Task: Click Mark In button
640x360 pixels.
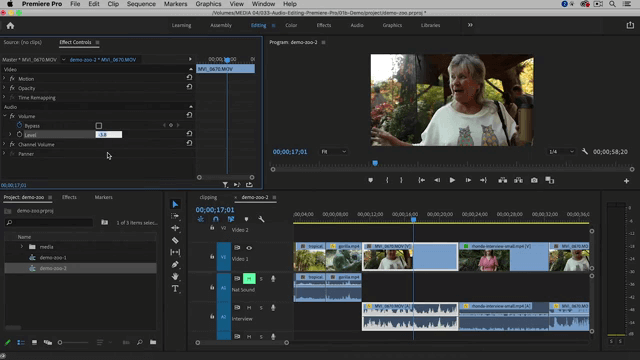Action: click(x=387, y=180)
